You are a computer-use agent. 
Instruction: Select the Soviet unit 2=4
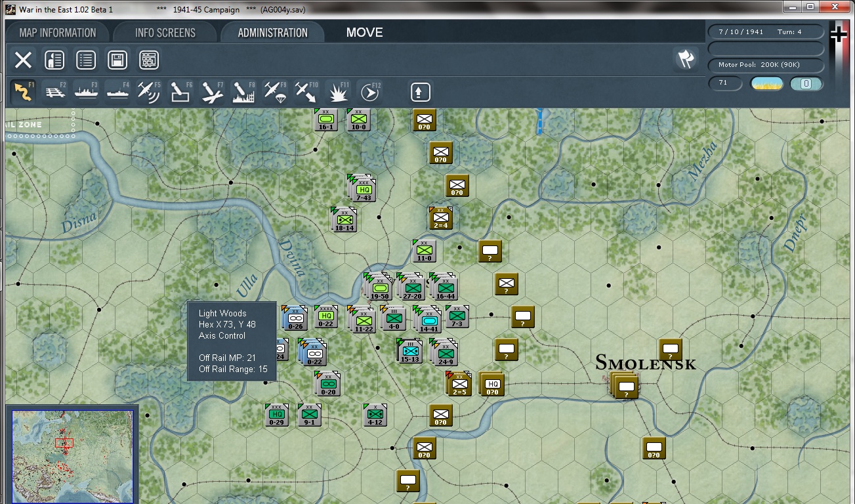point(441,219)
